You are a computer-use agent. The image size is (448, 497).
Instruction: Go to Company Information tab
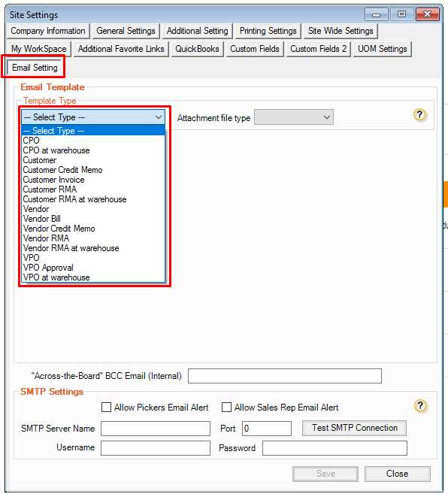tap(48, 31)
